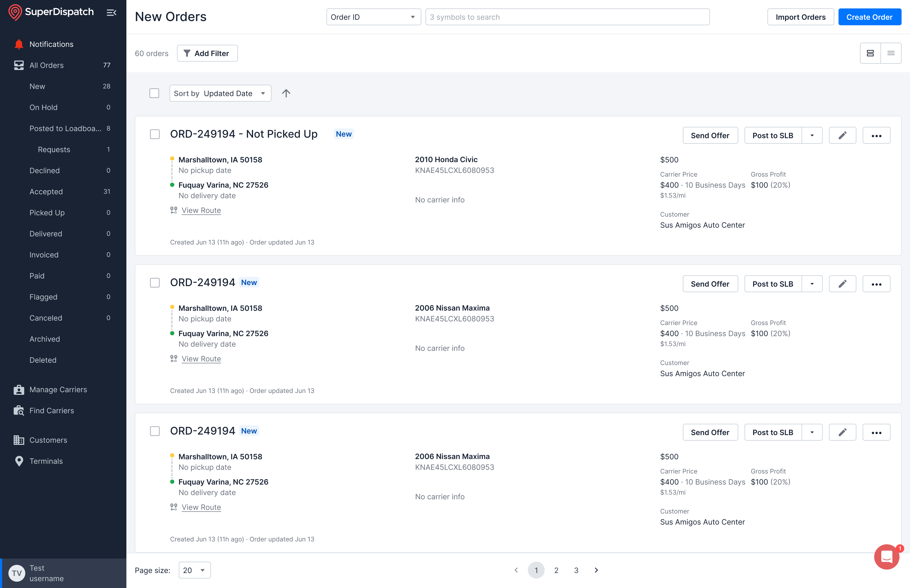The height and width of the screenshot is (588, 910).
Task: Send Offer for Not Picked Up order
Action: coord(710,135)
